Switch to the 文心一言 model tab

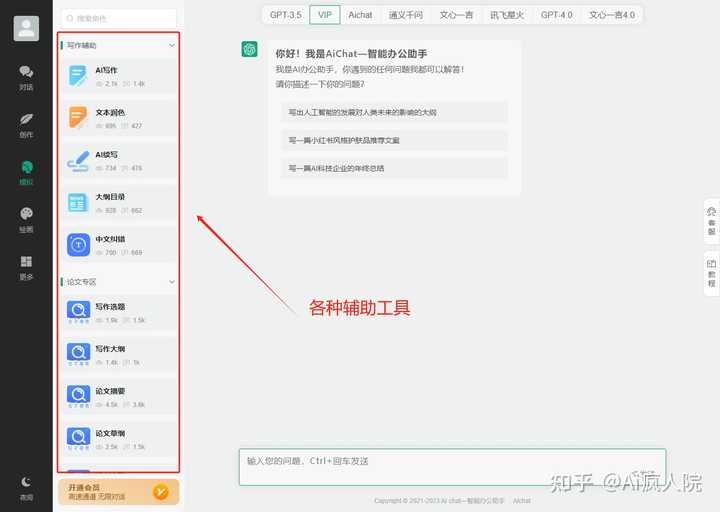pos(456,15)
